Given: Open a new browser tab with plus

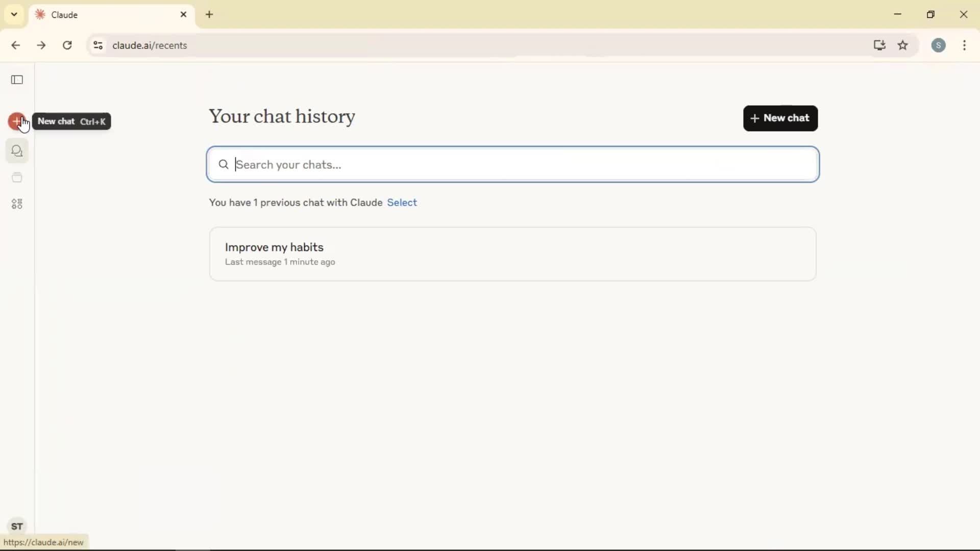Looking at the screenshot, I should pos(209,15).
